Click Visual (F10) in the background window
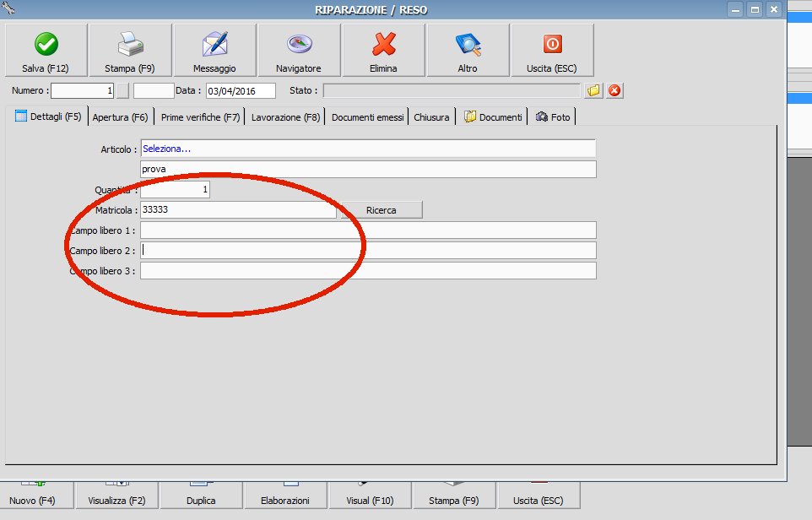This screenshot has height=520, width=812. click(371, 496)
